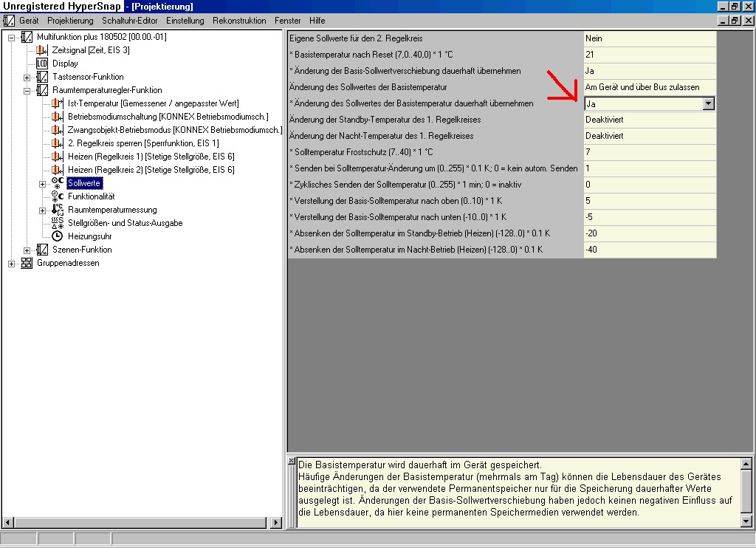This screenshot has height=548, width=756.
Task: Expand the Sollwerte tree node
Action: pos(43,183)
